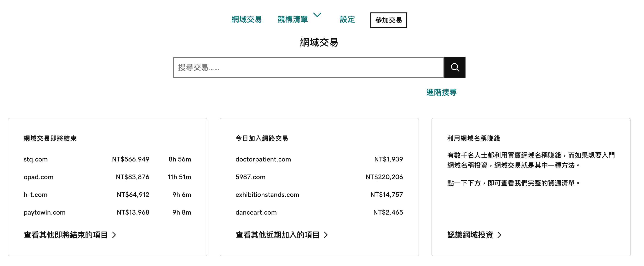Click chevron beside 查看其他近期加入的項目
644x266 pixels.
pyautogui.click(x=326, y=235)
